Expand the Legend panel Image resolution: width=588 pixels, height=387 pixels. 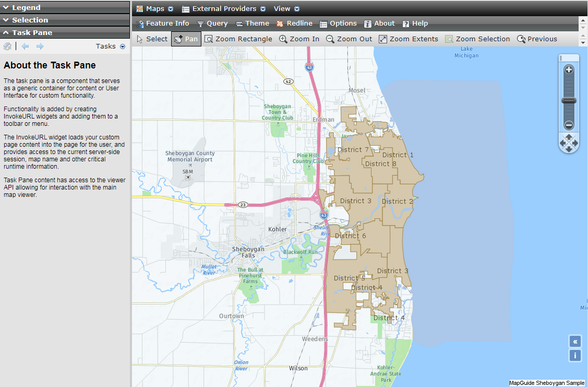(x=23, y=7)
